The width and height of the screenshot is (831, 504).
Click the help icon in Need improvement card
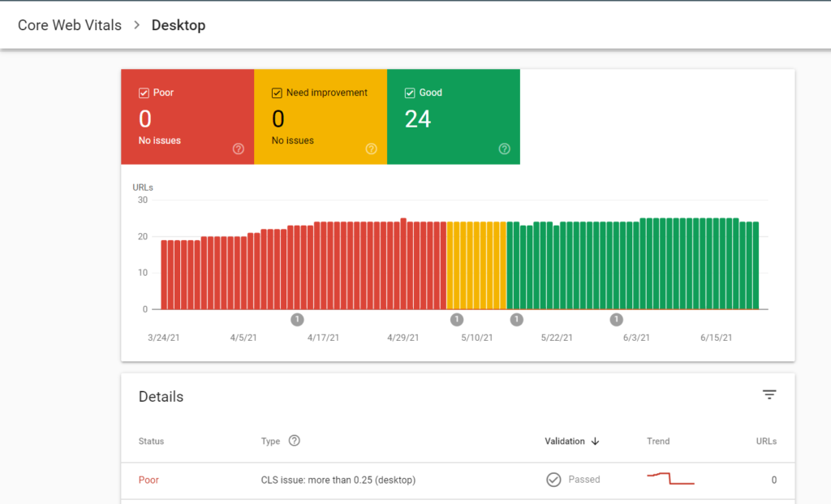371,149
